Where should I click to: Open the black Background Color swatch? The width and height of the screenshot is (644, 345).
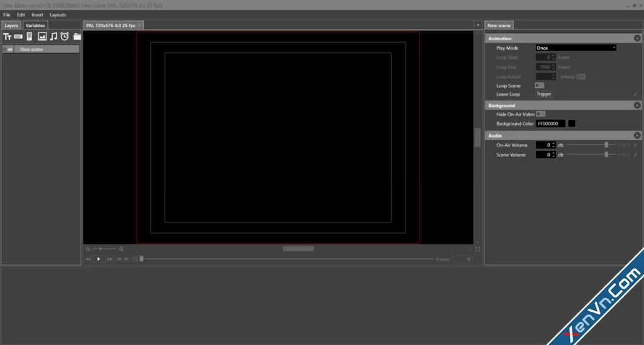coord(571,123)
